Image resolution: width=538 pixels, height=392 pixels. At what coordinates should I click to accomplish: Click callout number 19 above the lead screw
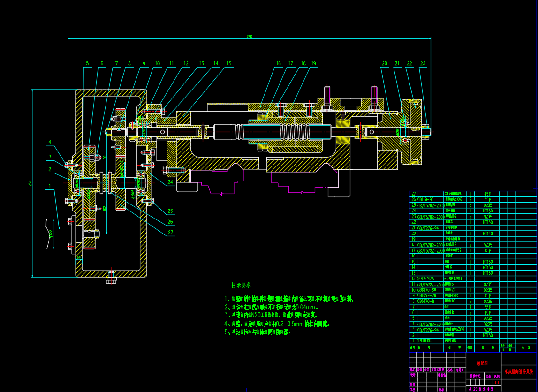(x=313, y=63)
